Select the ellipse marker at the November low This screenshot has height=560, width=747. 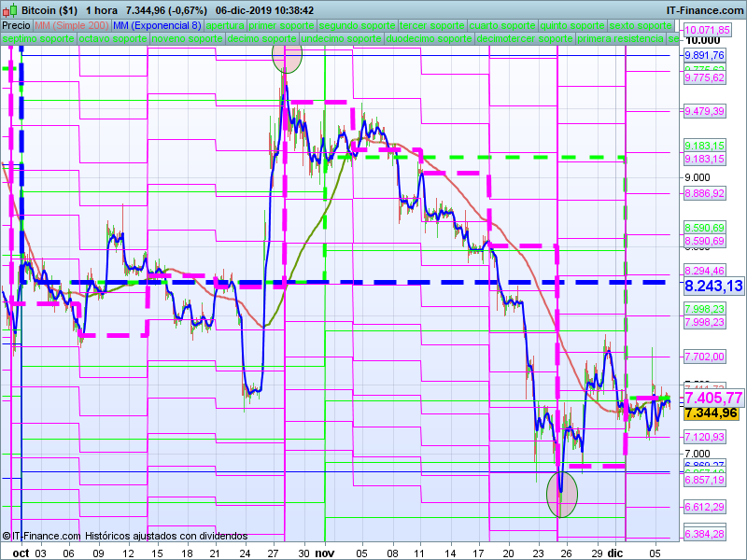(562, 493)
